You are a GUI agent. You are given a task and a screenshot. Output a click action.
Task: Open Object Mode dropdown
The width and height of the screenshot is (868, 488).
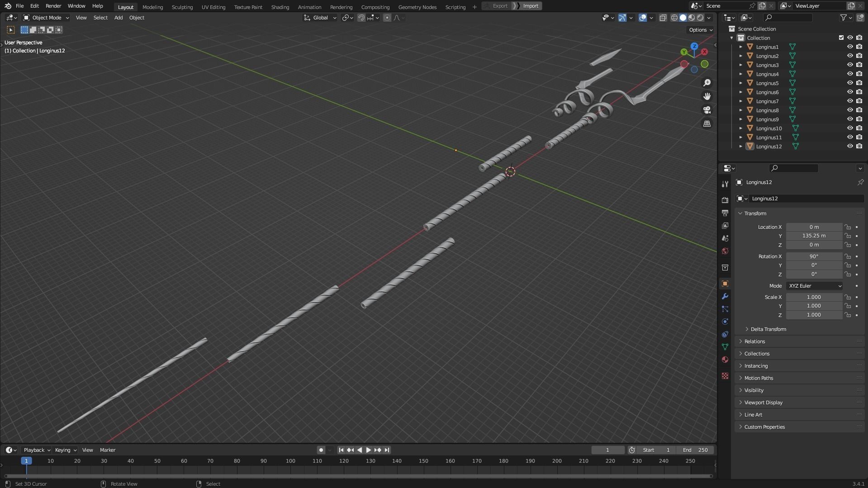click(46, 18)
